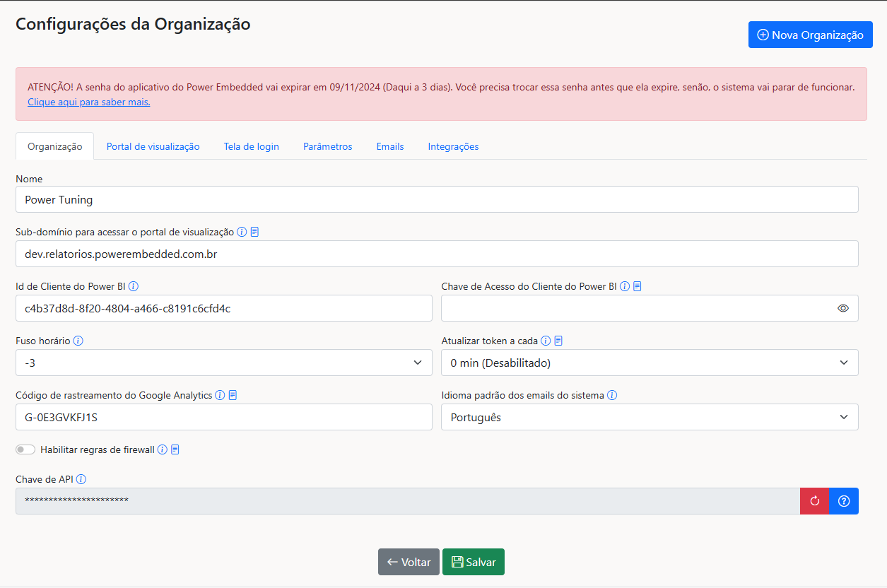Select the Organização tab
Screen dimensions: 887x588
click(55, 146)
